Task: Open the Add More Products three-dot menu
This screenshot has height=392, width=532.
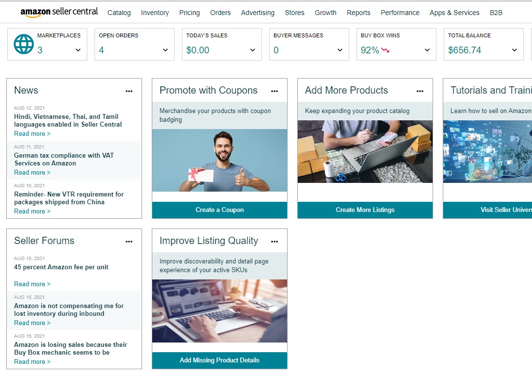Action: [420, 91]
